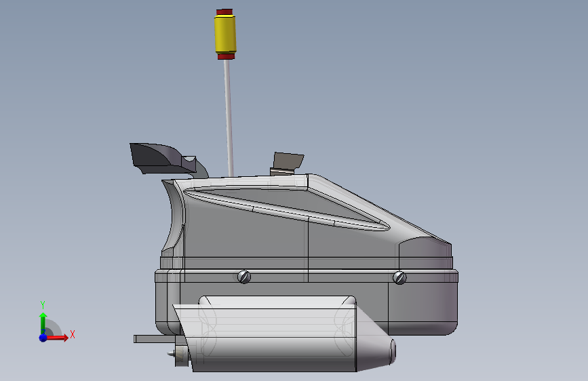This screenshot has height=381, width=588.
Task: Select the flat bar protruding at lower left
Action: click(x=155, y=339)
